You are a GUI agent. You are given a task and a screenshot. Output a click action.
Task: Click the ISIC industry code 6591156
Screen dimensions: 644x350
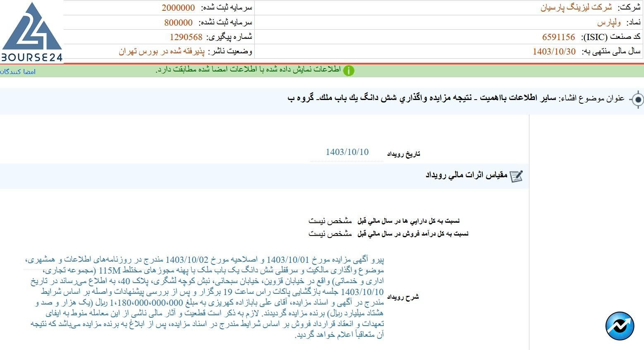pos(558,37)
